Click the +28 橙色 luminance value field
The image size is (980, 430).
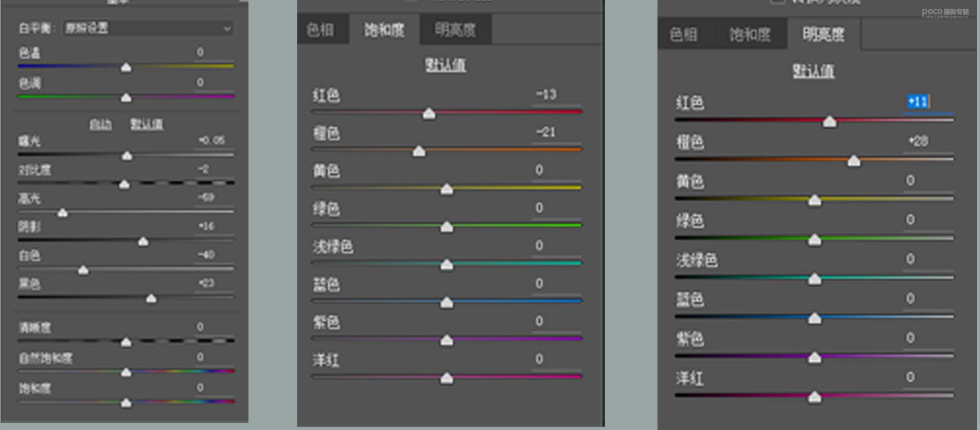[918, 141]
